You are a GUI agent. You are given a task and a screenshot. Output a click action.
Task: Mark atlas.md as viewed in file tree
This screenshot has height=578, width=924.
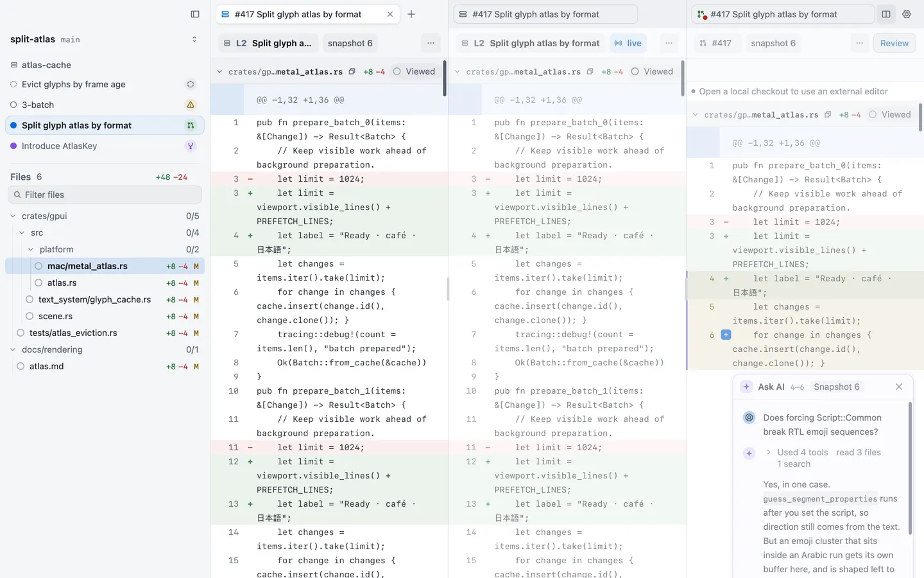[x=21, y=366]
